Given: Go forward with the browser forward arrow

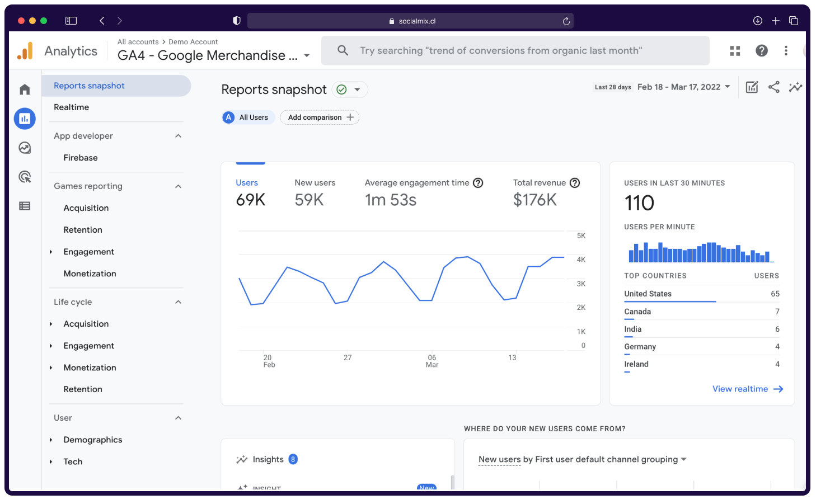Looking at the screenshot, I should pos(120,21).
